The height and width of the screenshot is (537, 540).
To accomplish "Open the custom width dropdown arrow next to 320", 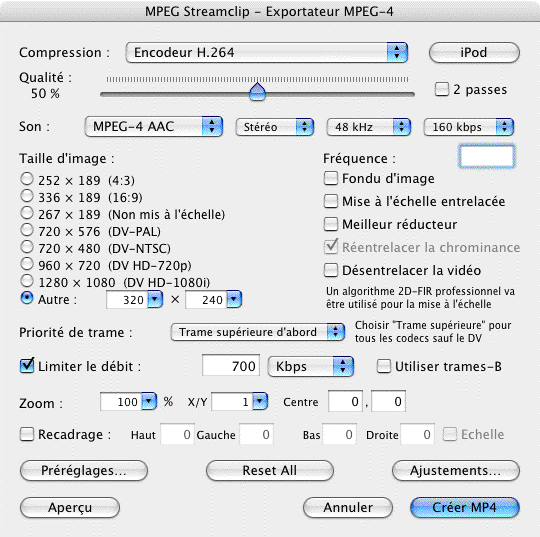I will tap(155, 299).
